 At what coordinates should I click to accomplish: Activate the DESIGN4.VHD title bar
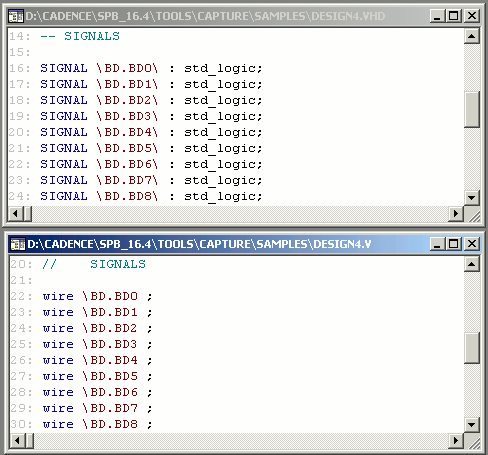coord(227,16)
